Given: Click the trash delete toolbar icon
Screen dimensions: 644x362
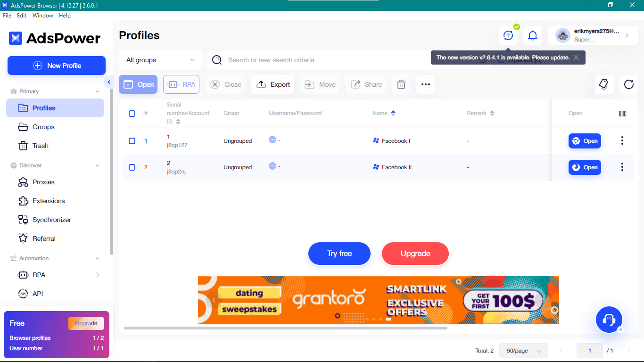Looking at the screenshot, I should pos(401,84).
